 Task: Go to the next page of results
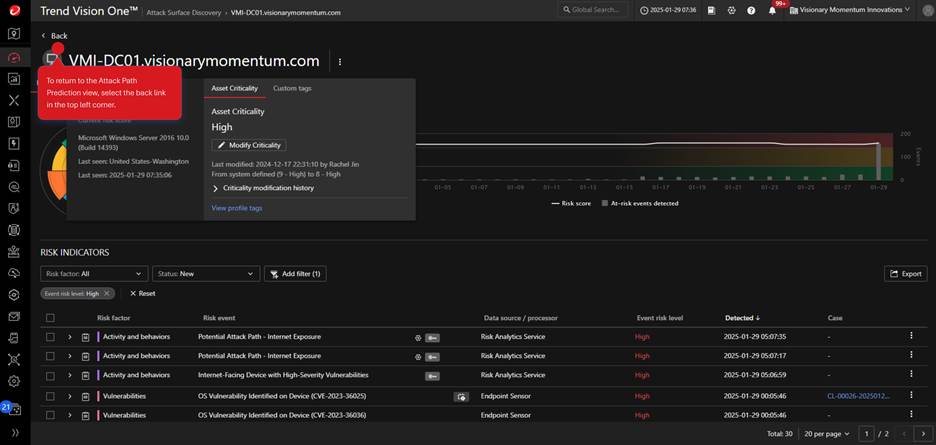point(923,434)
